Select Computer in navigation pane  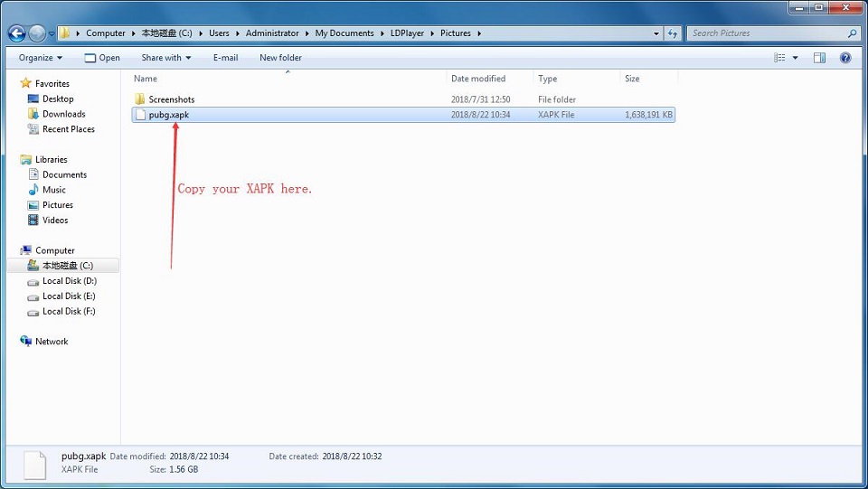click(x=55, y=250)
